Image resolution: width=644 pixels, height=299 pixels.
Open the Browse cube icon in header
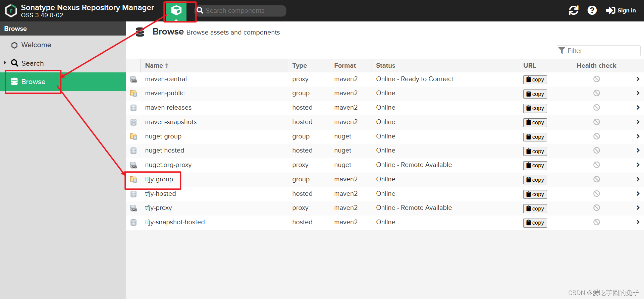[176, 11]
